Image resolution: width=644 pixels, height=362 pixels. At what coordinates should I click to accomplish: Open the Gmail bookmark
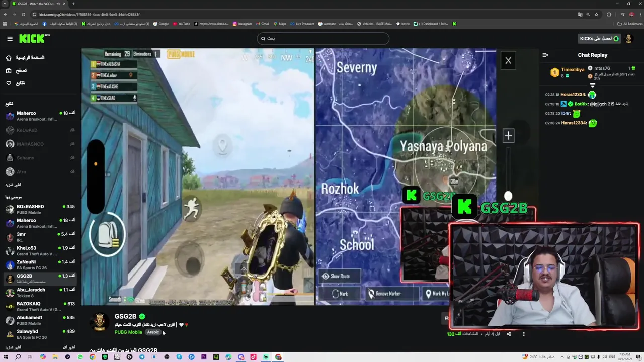pyautogui.click(x=262, y=24)
